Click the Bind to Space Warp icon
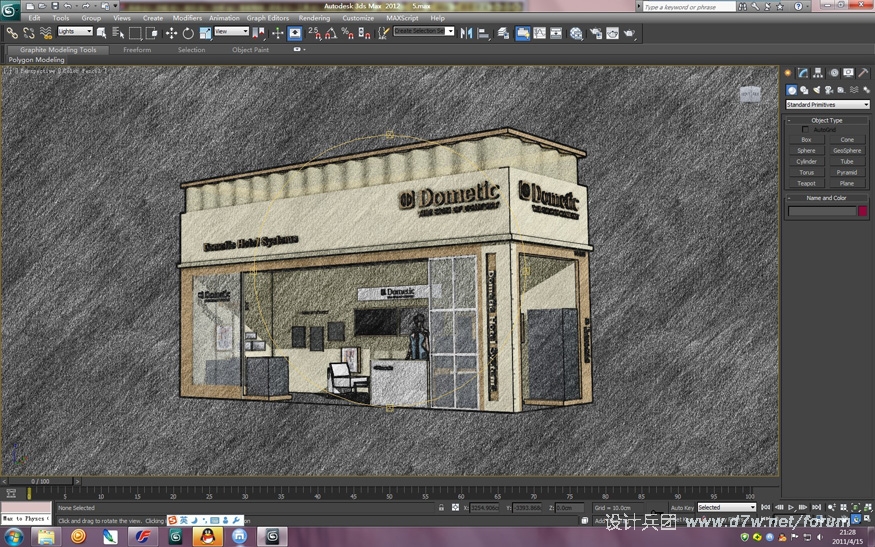 pyautogui.click(x=46, y=33)
